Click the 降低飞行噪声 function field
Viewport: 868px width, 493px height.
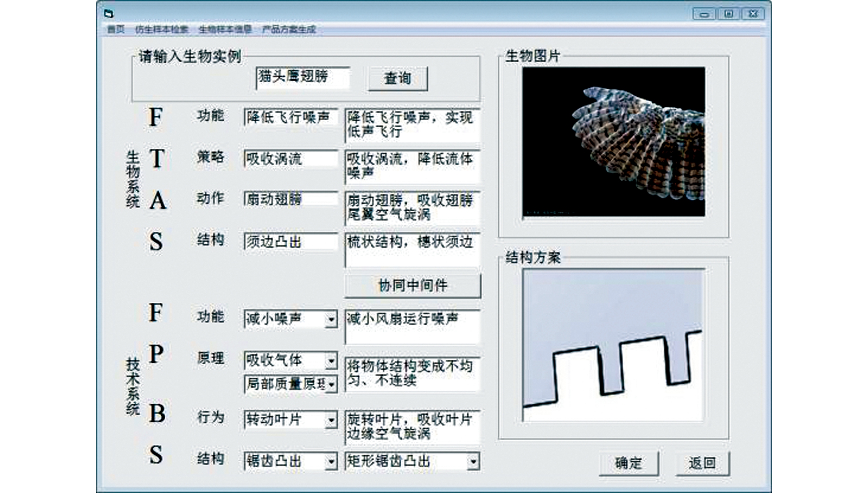pos(291,117)
